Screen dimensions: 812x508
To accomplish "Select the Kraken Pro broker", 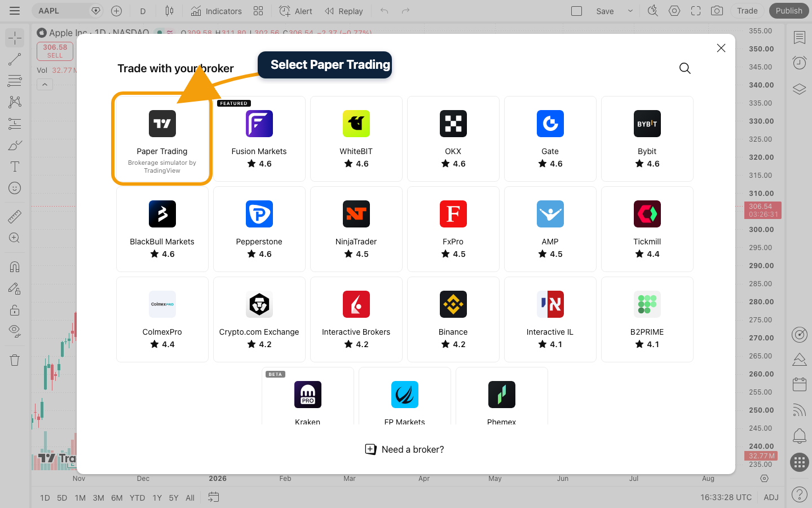I will point(308,396).
